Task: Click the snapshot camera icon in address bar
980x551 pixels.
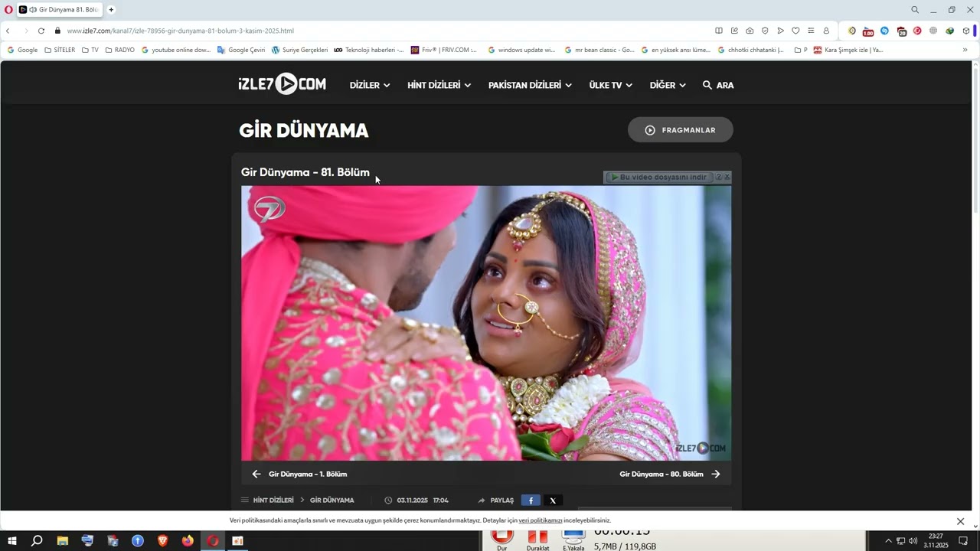Action: pos(750,31)
